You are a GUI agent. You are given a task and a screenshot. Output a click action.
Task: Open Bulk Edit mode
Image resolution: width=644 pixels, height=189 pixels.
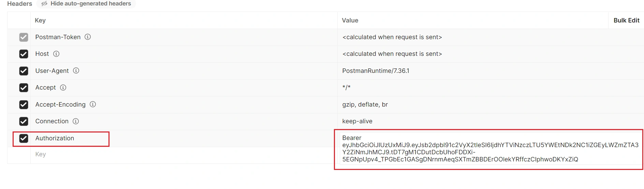click(626, 20)
